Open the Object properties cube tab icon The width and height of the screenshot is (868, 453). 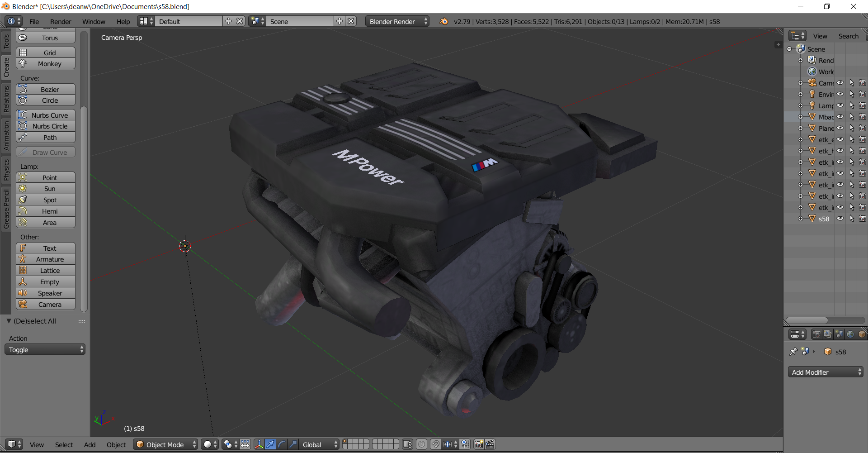(x=862, y=334)
